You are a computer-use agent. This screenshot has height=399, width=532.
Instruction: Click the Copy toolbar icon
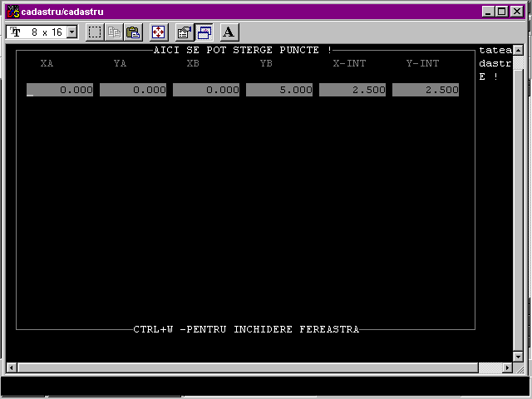click(114, 32)
